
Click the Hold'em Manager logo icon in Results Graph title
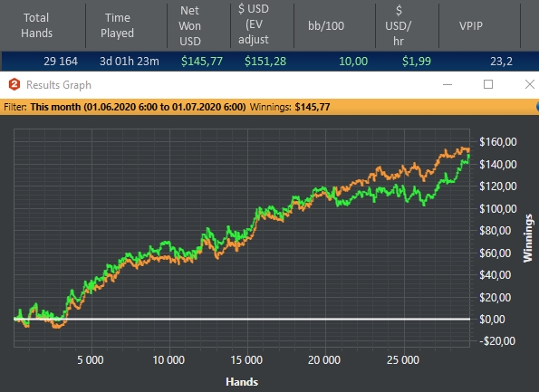tap(14, 84)
